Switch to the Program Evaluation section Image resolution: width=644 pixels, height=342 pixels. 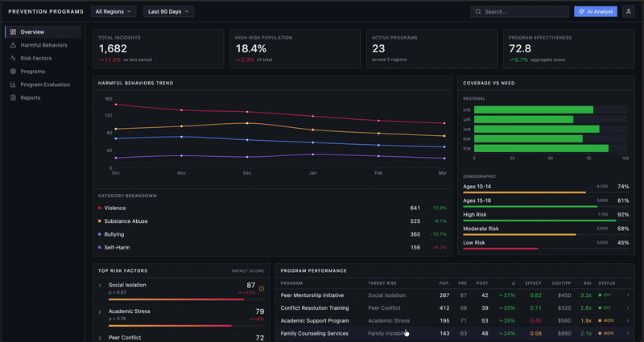45,84
